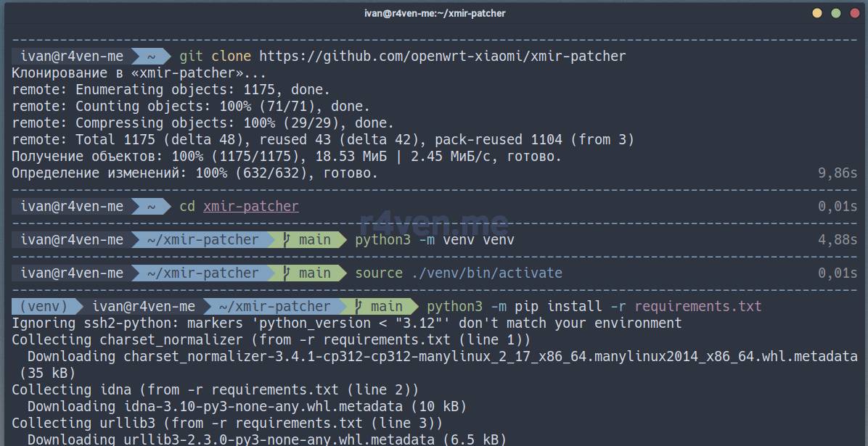Click the ivan@r4ven-me segment on the cd prompt
Screen dimensions: 868x446
tap(72, 207)
